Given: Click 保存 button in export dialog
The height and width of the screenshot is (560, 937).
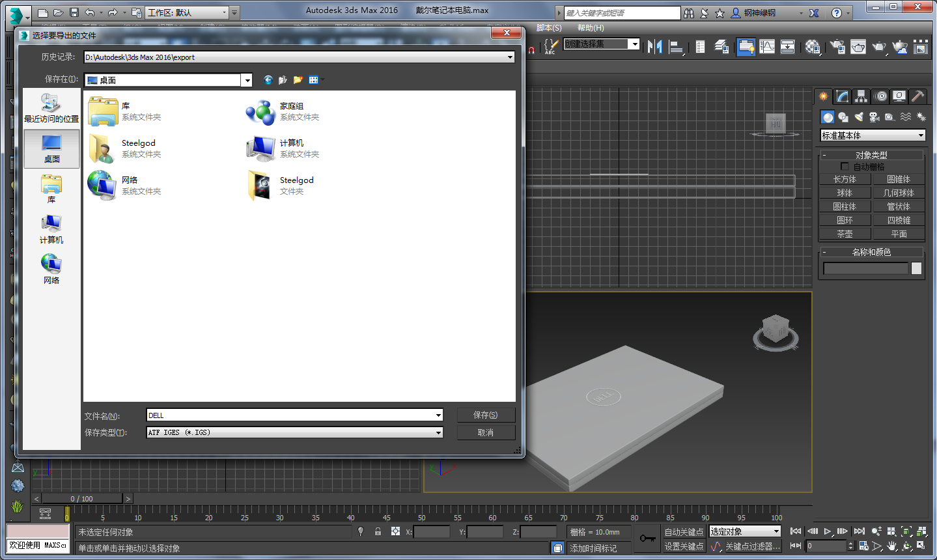Looking at the screenshot, I should coord(486,415).
